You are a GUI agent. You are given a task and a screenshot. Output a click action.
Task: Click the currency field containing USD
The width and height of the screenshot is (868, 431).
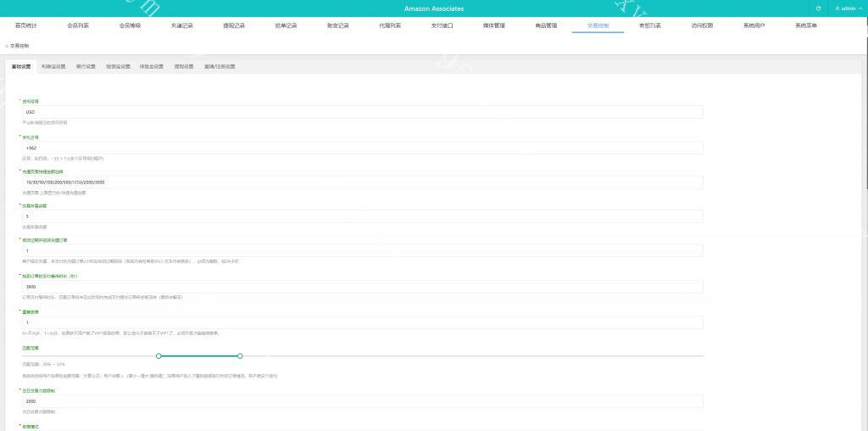(x=363, y=112)
